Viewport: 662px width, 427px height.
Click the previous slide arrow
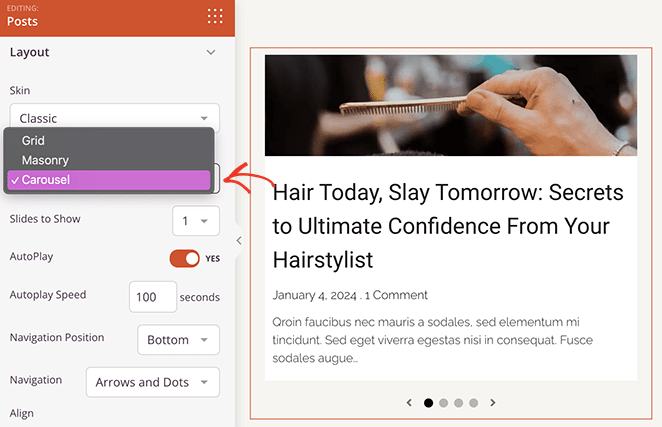[409, 403]
